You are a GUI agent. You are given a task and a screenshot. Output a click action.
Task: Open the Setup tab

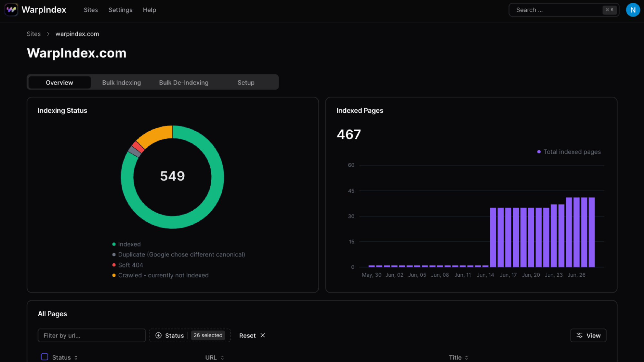[x=246, y=82]
